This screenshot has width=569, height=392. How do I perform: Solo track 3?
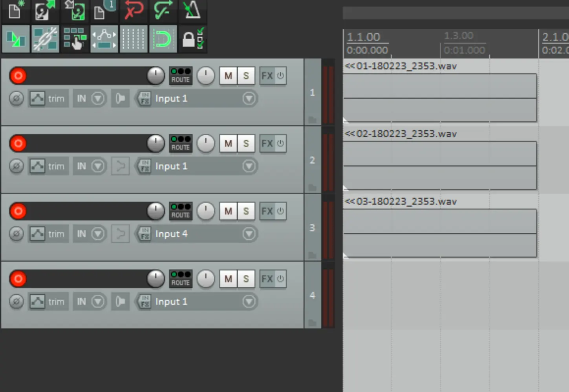click(x=246, y=211)
